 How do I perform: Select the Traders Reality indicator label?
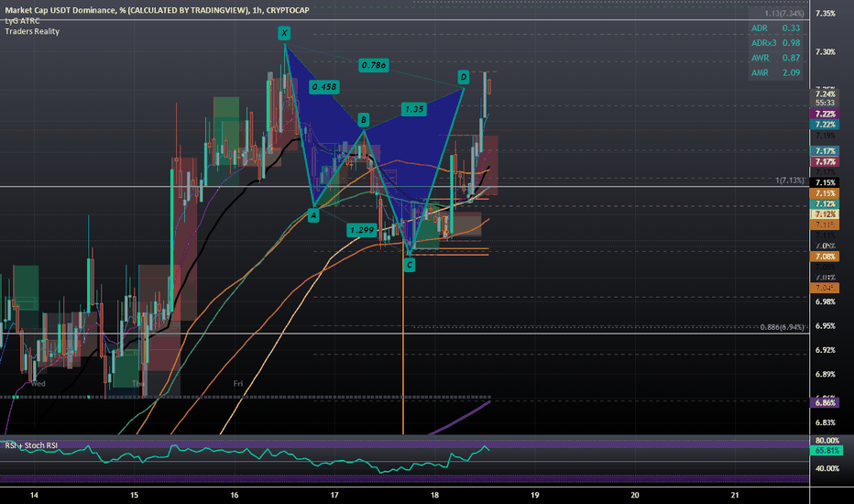pyautogui.click(x=32, y=31)
